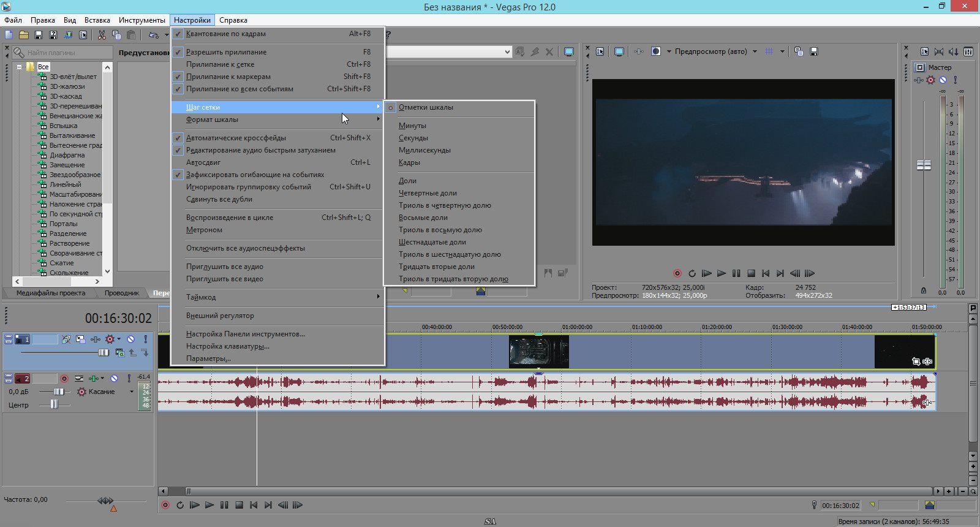Select the 'Вспышка' transition in the list
This screenshot has height=527, width=980.
(x=63, y=126)
